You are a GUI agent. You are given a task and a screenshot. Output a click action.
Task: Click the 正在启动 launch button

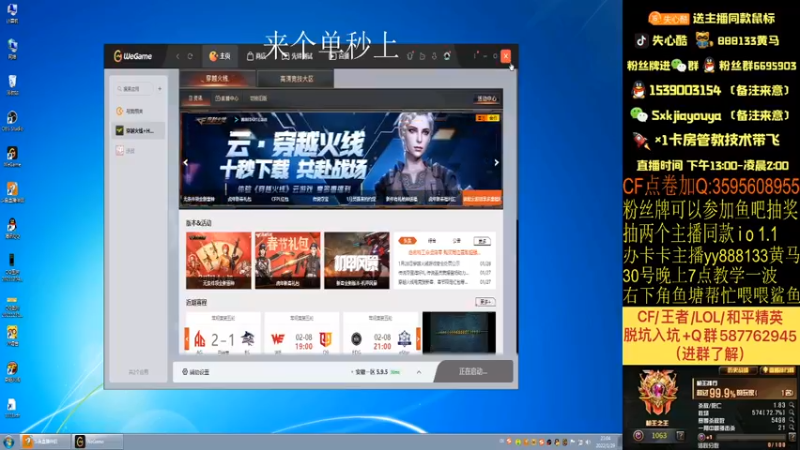tap(473, 371)
